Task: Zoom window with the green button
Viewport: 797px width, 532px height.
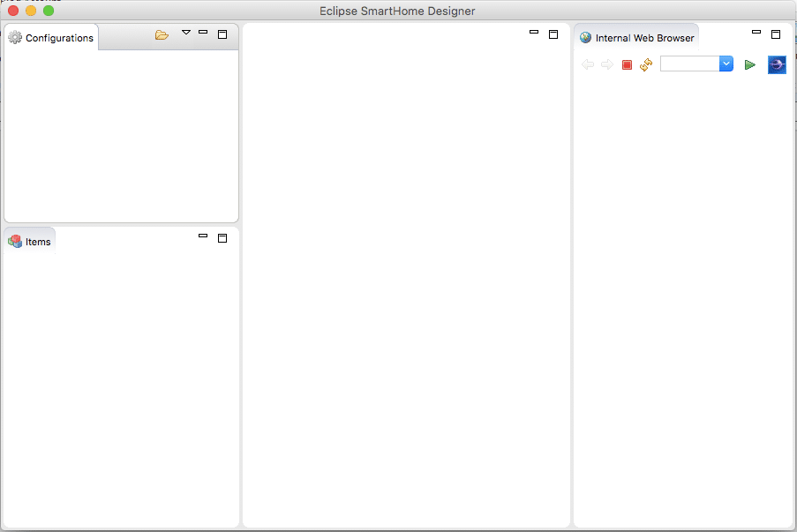Action: 49,11
